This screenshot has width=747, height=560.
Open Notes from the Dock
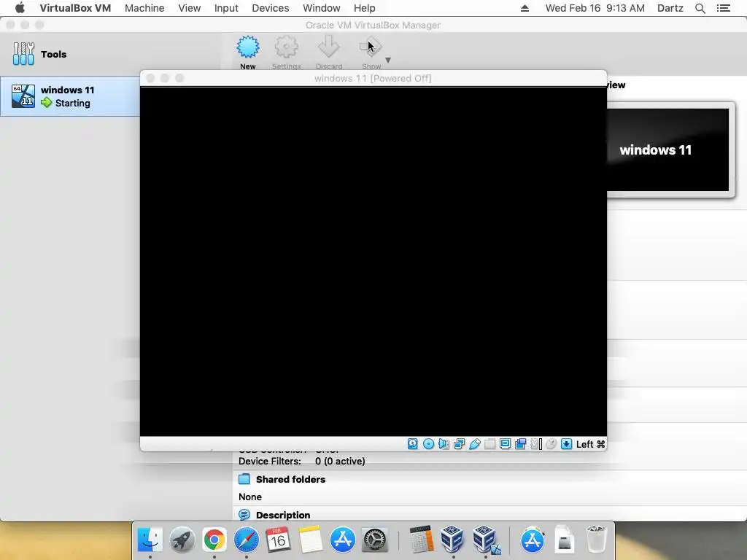coord(311,540)
